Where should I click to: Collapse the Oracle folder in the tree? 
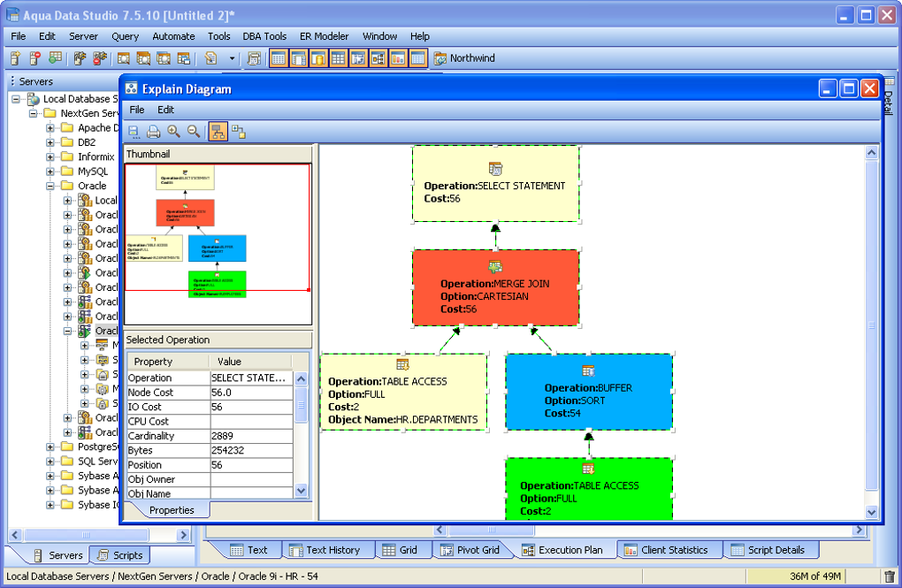[x=50, y=186]
